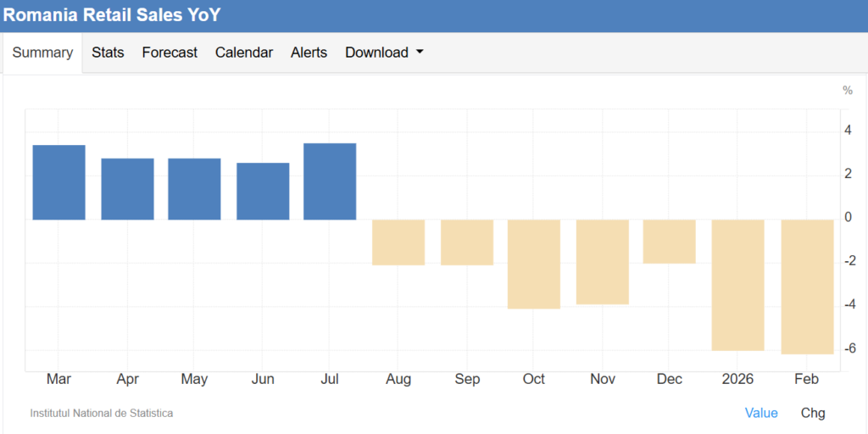The image size is (868, 434).
Task: Click the April bar in chart
Action: pos(127,189)
